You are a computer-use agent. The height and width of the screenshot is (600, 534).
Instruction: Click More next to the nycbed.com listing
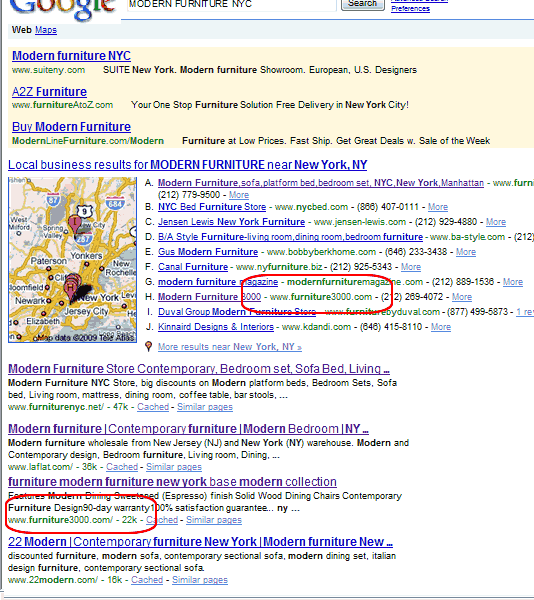438,207
